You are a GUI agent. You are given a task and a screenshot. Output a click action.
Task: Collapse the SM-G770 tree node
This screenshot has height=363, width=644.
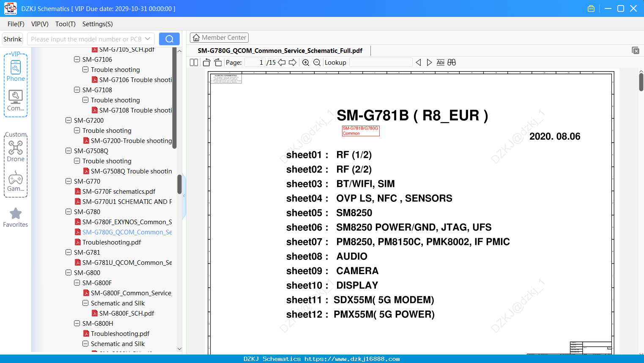coord(69,181)
